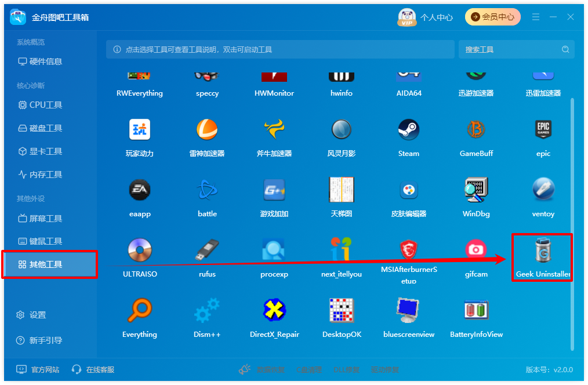Select the Dism++ gear icon

[x=207, y=310]
